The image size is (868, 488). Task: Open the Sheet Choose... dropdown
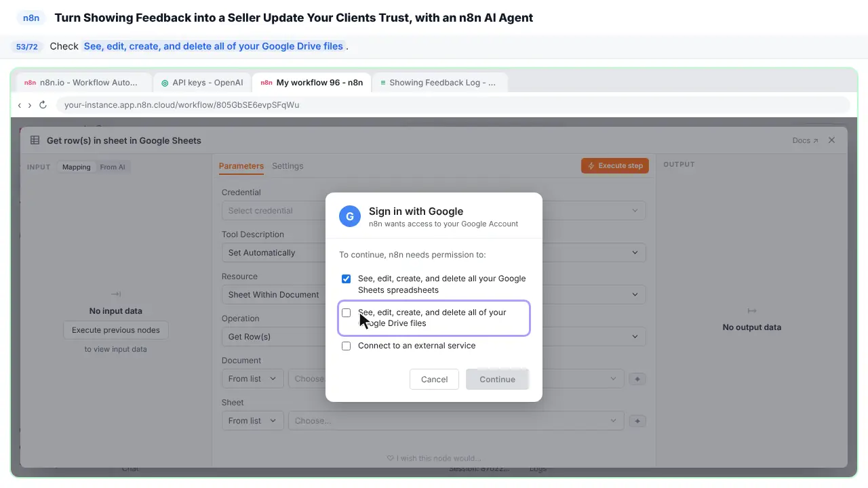coord(456,421)
